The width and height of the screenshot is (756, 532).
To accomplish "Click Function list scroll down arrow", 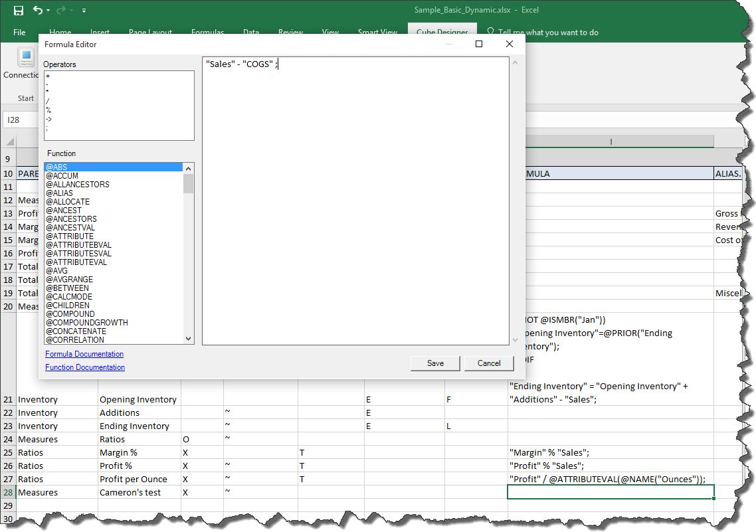I will pyautogui.click(x=189, y=339).
